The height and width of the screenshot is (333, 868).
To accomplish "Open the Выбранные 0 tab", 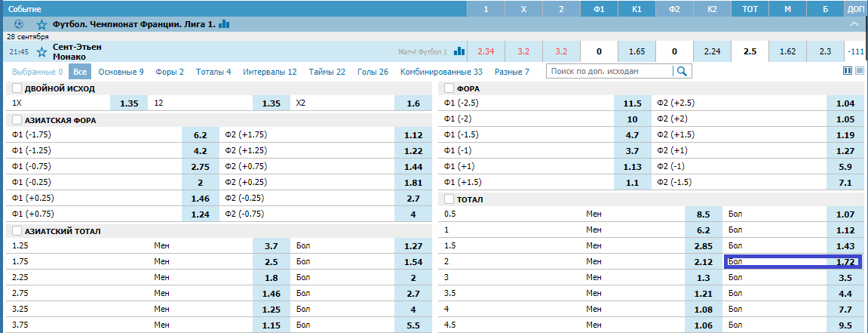I will [37, 72].
